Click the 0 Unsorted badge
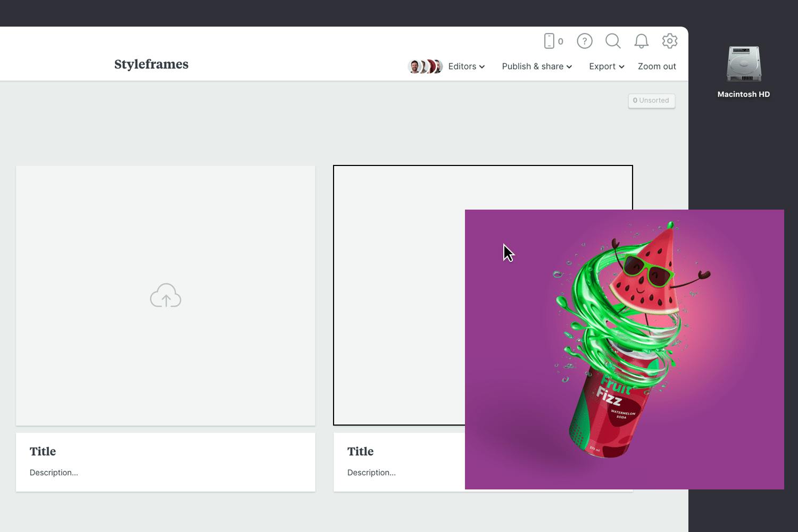 [651, 101]
